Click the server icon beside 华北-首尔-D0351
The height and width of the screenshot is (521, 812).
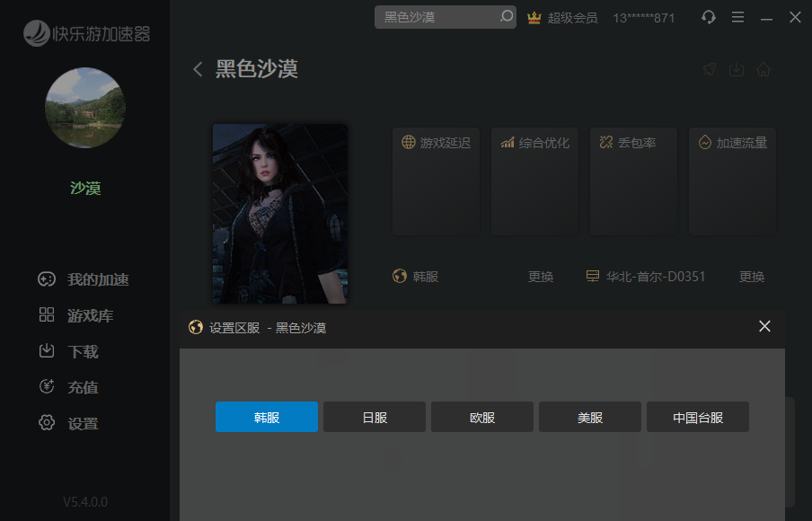coord(593,276)
